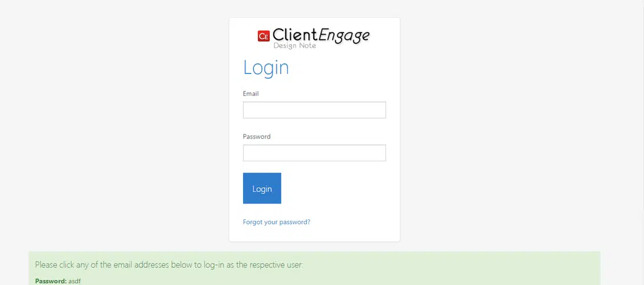Click the green instruction banner text

click(169, 265)
